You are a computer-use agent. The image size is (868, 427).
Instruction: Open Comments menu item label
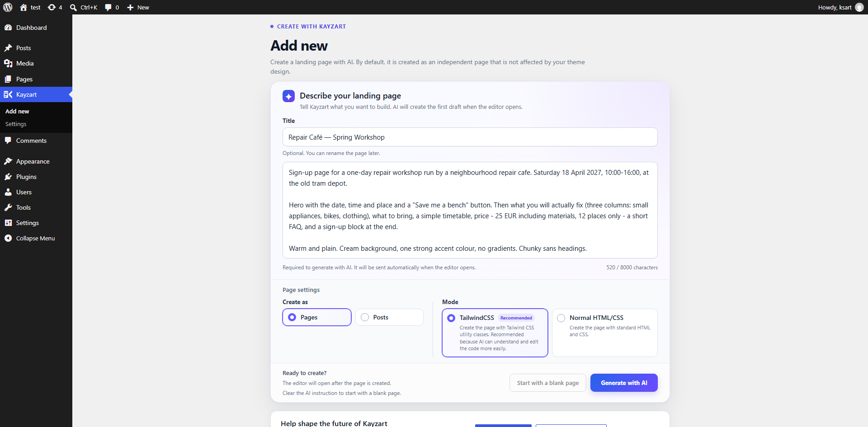pos(31,141)
